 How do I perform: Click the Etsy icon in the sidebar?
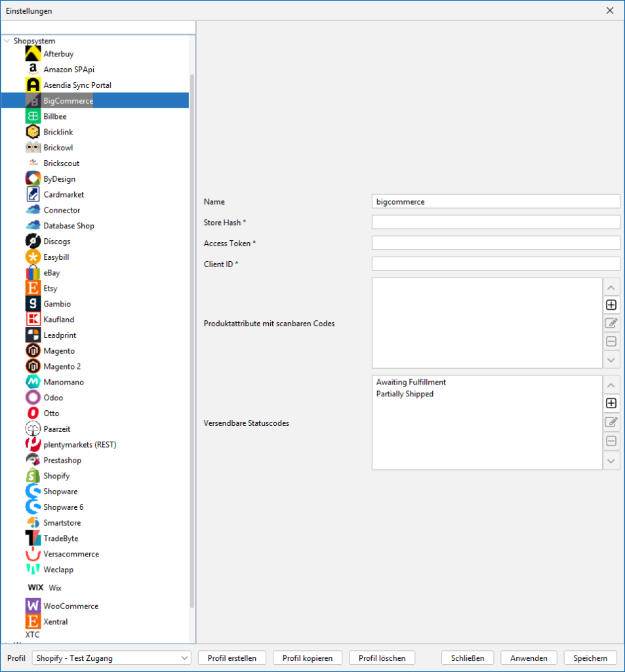[33, 288]
